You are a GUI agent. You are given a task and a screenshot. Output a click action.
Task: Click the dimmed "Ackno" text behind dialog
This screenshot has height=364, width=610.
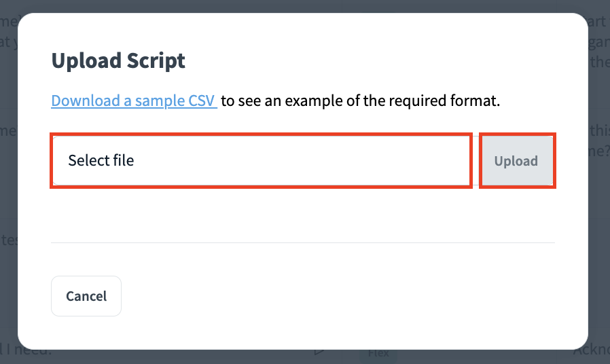(x=590, y=351)
